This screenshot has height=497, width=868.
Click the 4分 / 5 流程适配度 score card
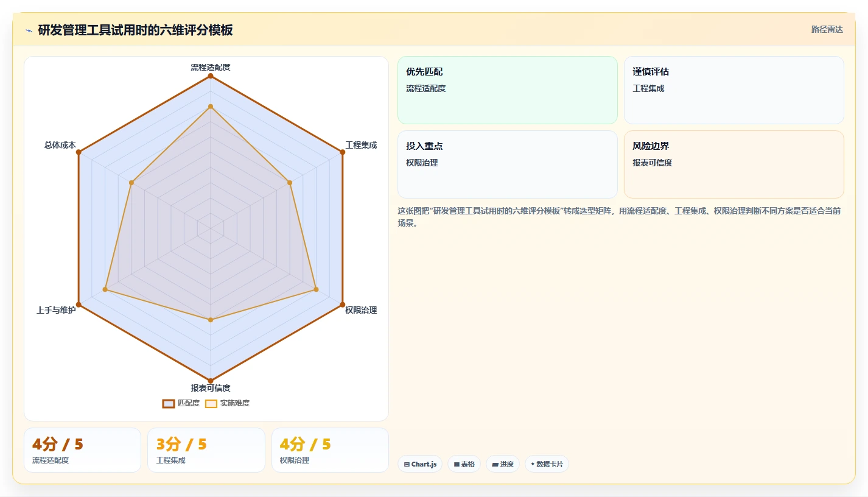coord(82,450)
